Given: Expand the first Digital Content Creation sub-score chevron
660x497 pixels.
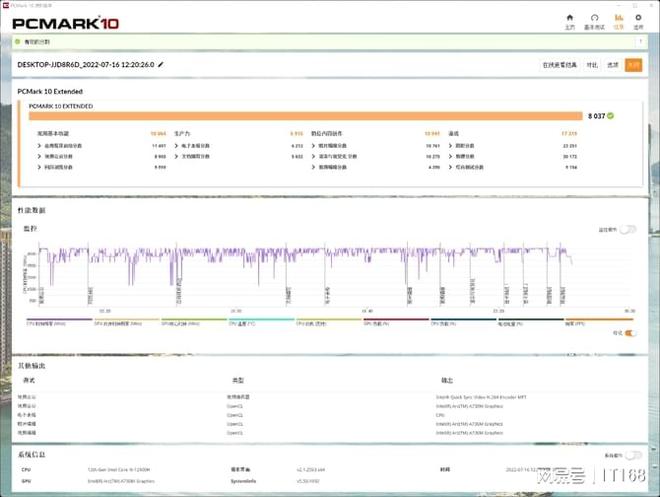Looking at the screenshot, I should coord(313,146).
